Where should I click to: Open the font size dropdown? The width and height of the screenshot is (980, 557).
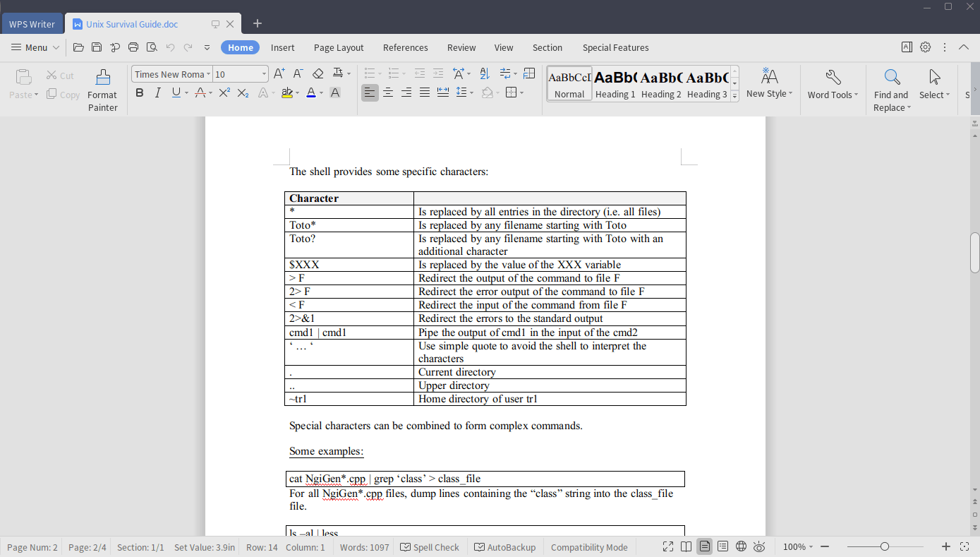(x=264, y=73)
